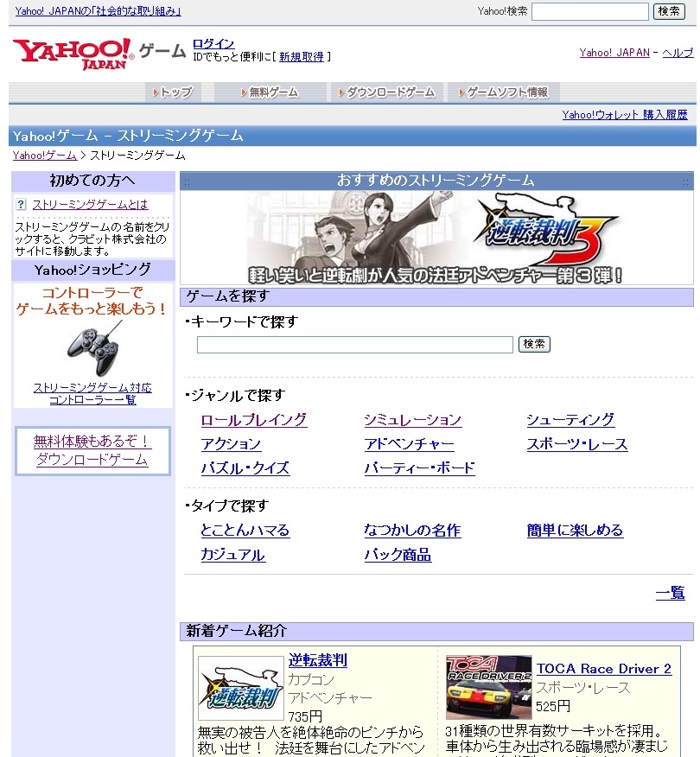The height and width of the screenshot is (757, 700).
Task: Select the ロールプレイング genre link
Action: click(253, 420)
